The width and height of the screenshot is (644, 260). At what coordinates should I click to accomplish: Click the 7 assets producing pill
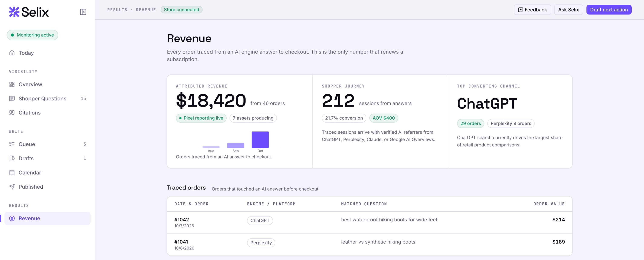point(253,118)
